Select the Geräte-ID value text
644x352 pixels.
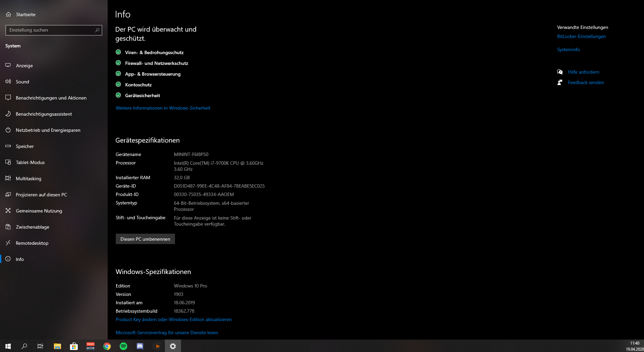pos(219,186)
